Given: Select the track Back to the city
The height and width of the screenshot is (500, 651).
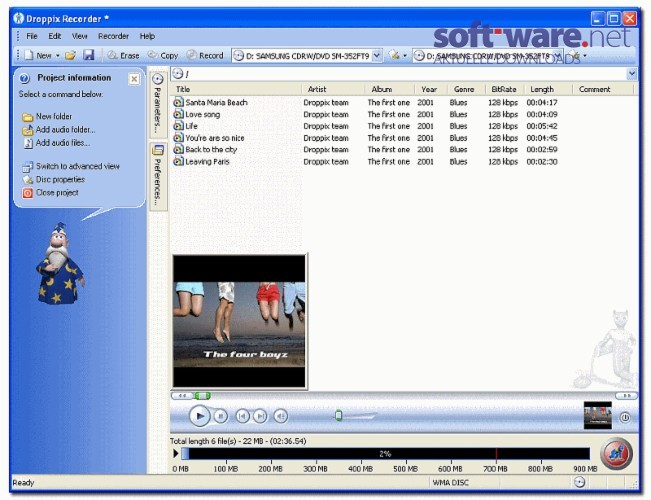Looking at the screenshot, I should coord(211,150).
